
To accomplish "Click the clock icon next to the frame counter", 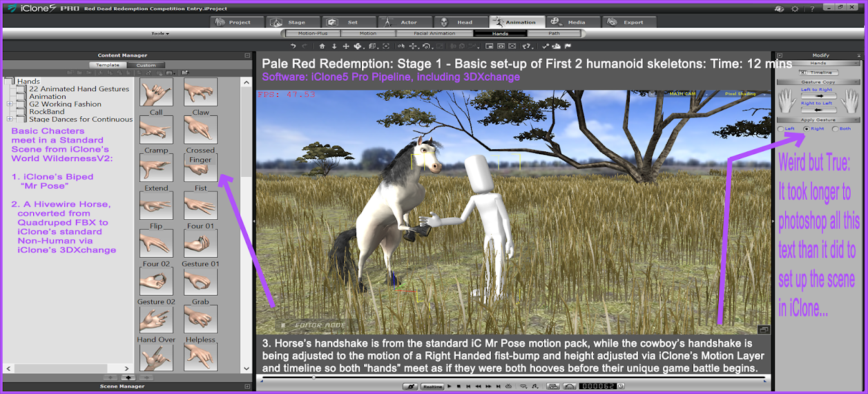I will pos(621,386).
